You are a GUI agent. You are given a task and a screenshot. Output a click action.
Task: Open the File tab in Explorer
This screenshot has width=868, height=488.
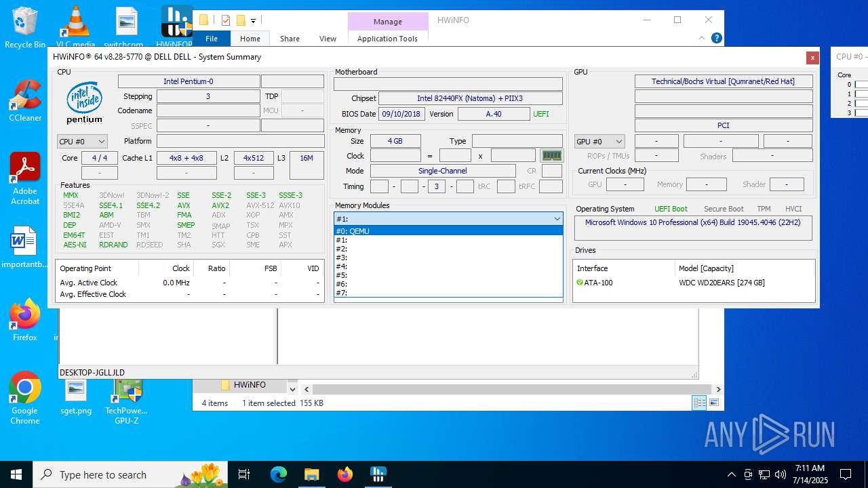[x=212, y=39]
